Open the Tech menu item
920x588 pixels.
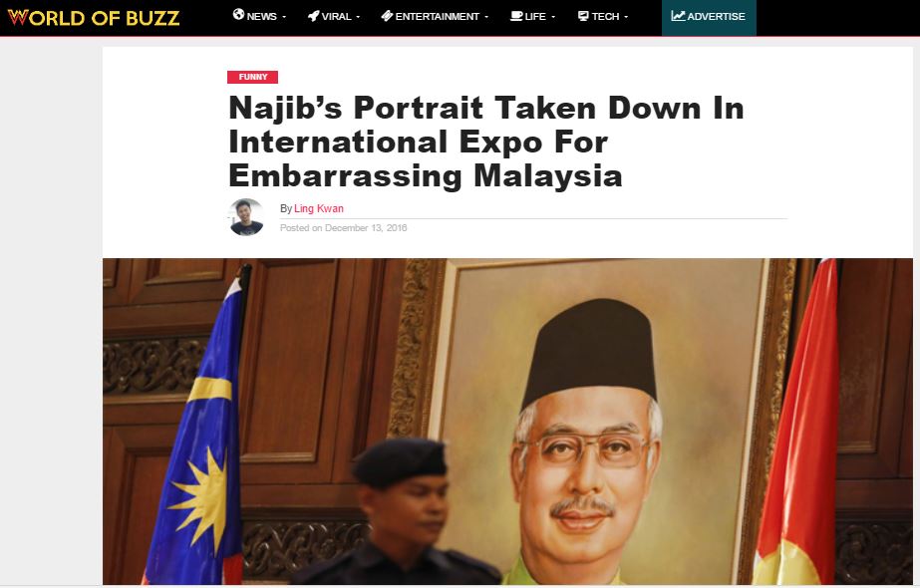click(x=603, y=16)
